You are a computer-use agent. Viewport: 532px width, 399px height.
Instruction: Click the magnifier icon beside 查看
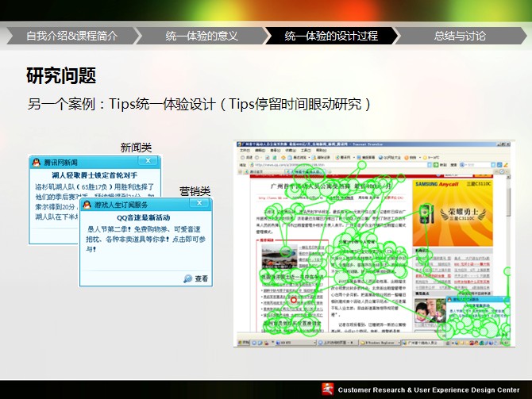[187, 278]
